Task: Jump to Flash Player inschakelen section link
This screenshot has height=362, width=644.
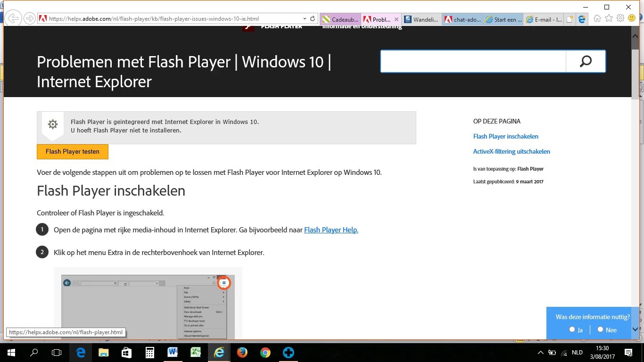Action: coord(506,136)
